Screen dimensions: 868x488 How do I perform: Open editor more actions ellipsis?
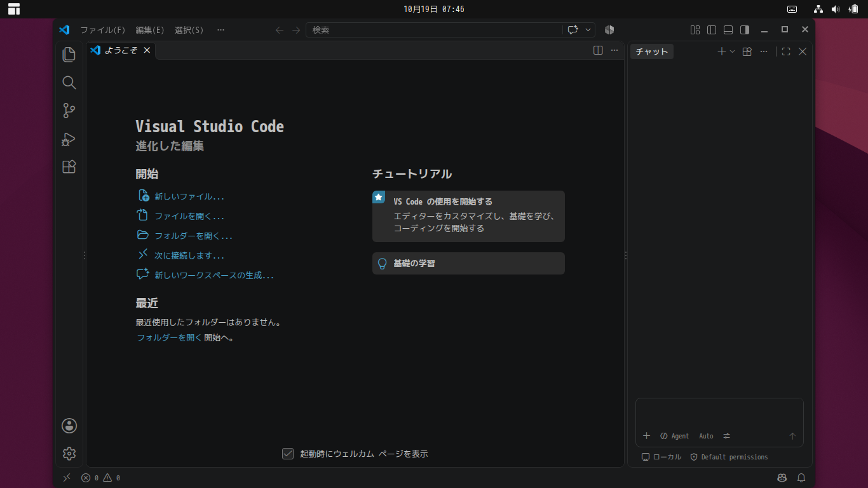614,51
